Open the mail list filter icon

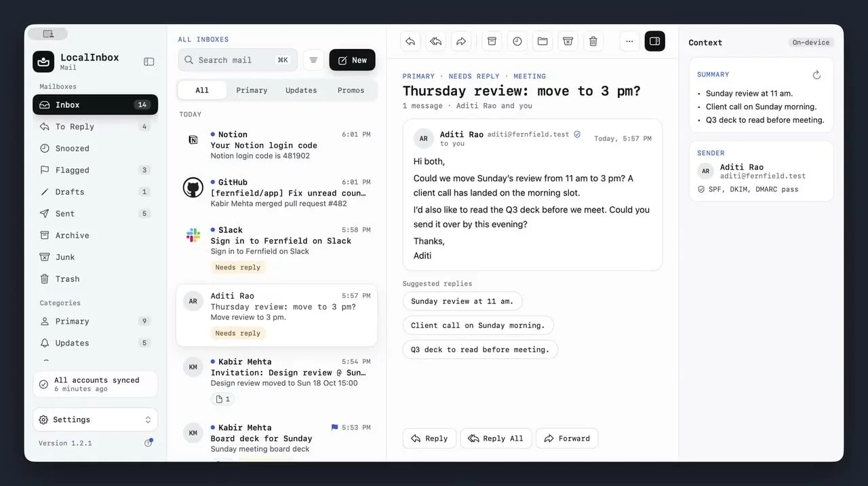point(313,60)
